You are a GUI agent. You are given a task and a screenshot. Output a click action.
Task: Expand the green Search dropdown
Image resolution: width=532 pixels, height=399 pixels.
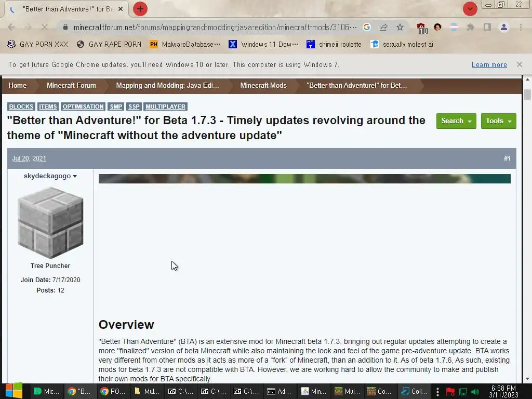coord(456,121)
